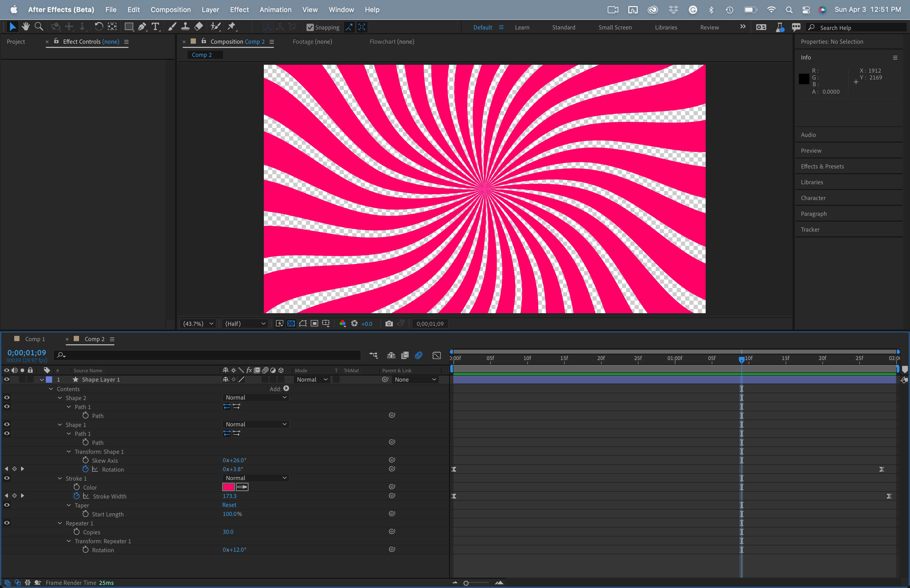Screen dimensions: 910x588
Task: Open the Shape Layer 1 Mode dropdown
Action: [x=312, y=380]
